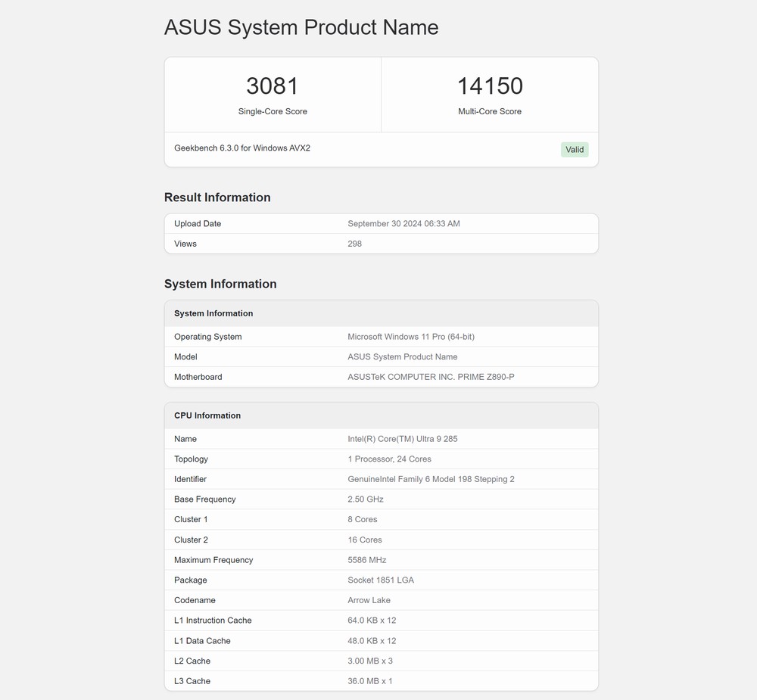Select Microsoft Windows 11 Pro (64-bit) value
Screen dimensions: 757x700
411,337
